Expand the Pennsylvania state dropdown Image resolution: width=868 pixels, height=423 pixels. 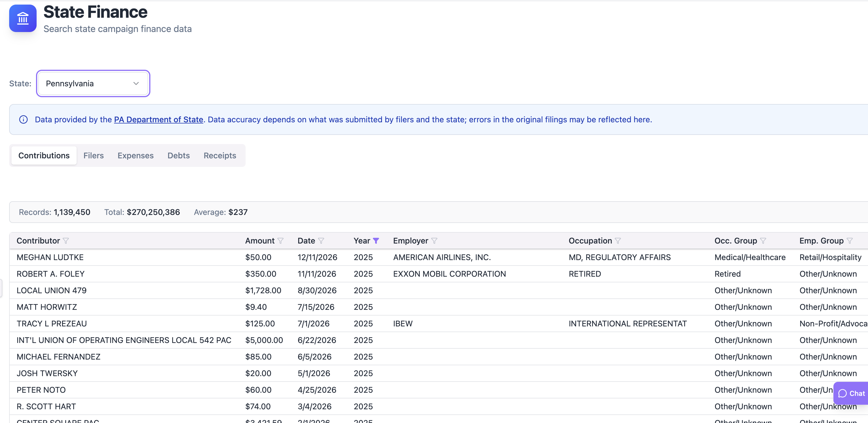pos(93,83)
